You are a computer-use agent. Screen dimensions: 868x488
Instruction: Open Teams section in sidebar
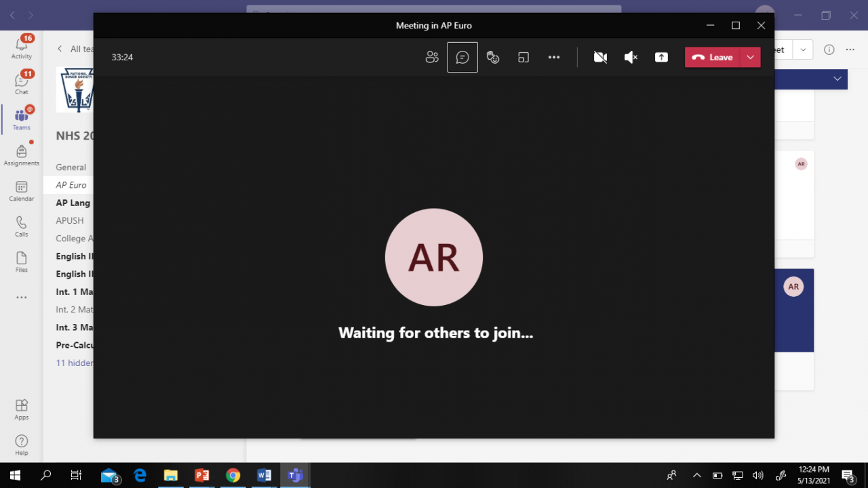pos(22,119)
